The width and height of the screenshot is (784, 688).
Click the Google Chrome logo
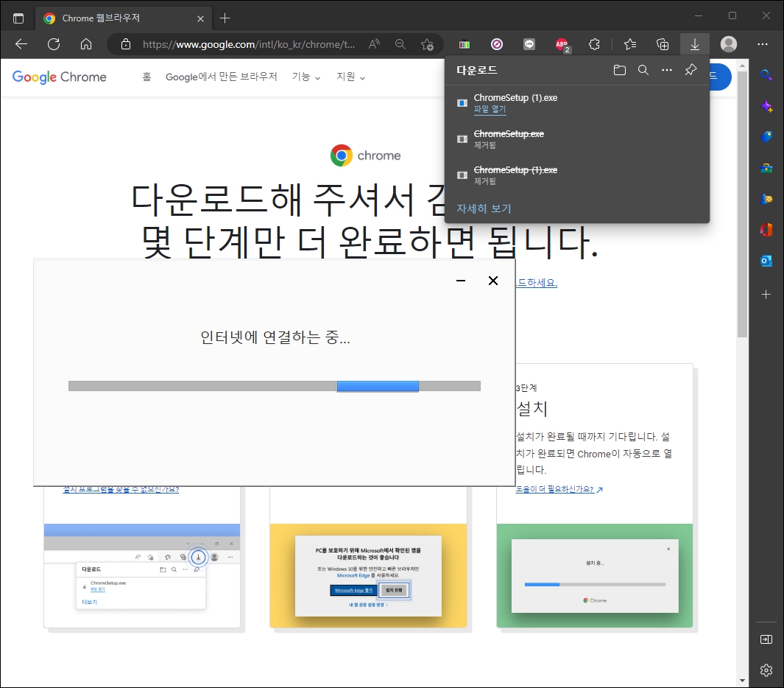(x=59, y=77)
